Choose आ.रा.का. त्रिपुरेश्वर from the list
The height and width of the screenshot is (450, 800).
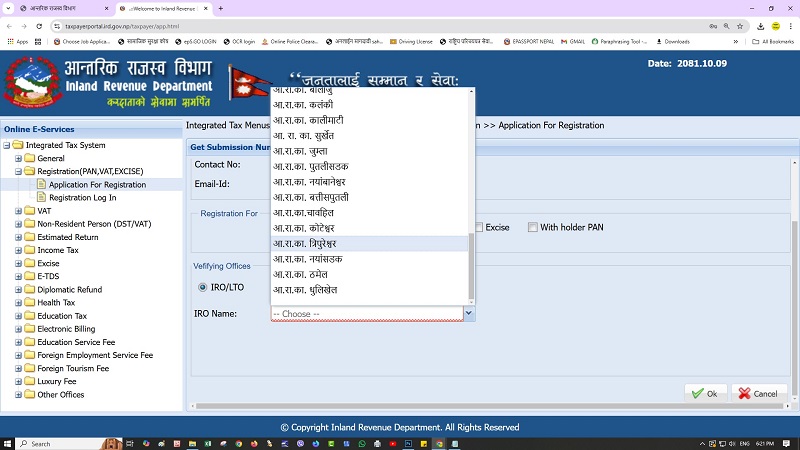click(369, 243)
